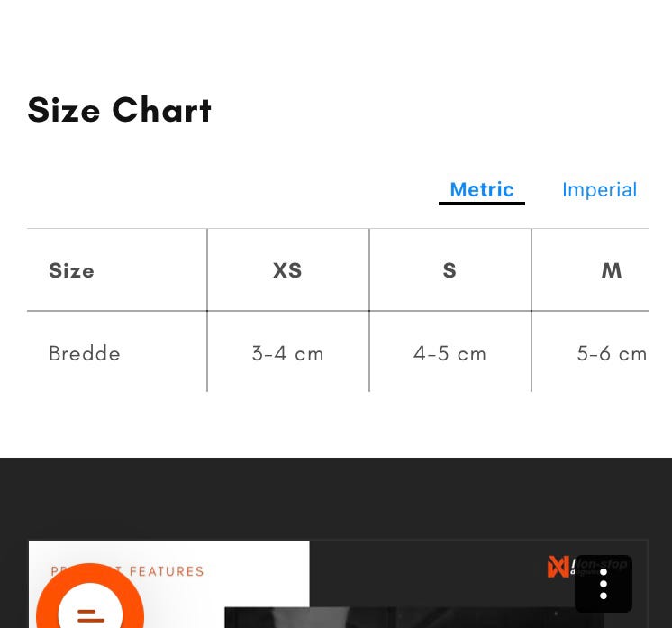This screenshot has height=628, width=672.
Task: Click the 5-6 cm width cell
Action: click(611, 354)
